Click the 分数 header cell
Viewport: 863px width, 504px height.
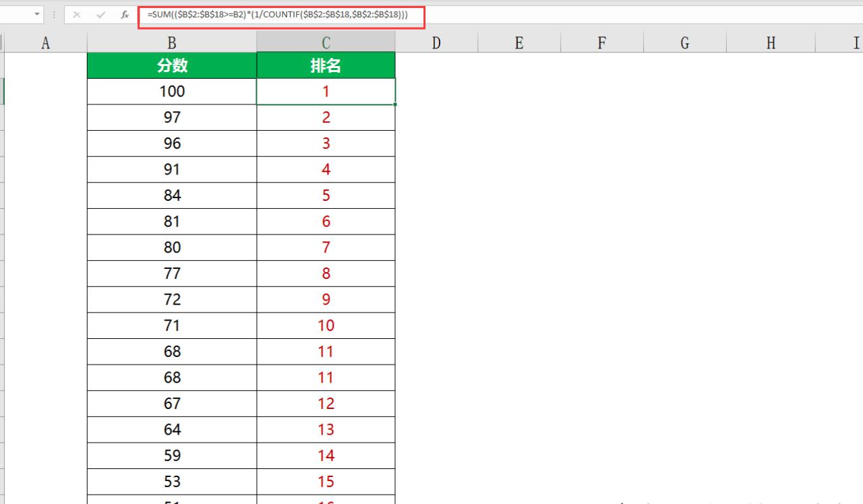coord(172,65)
